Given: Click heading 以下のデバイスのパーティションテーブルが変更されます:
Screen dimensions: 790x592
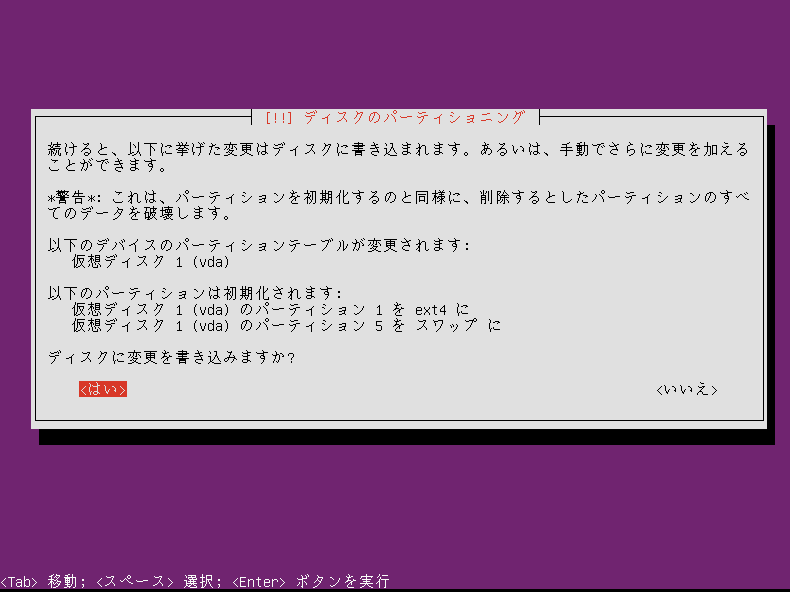Looking at the screenshot, I should pyautogui.click(x=259, y=245).
